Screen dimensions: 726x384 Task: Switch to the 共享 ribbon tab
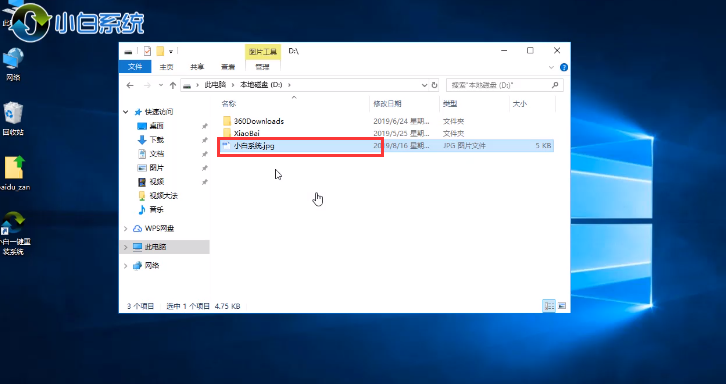(197, 67)
